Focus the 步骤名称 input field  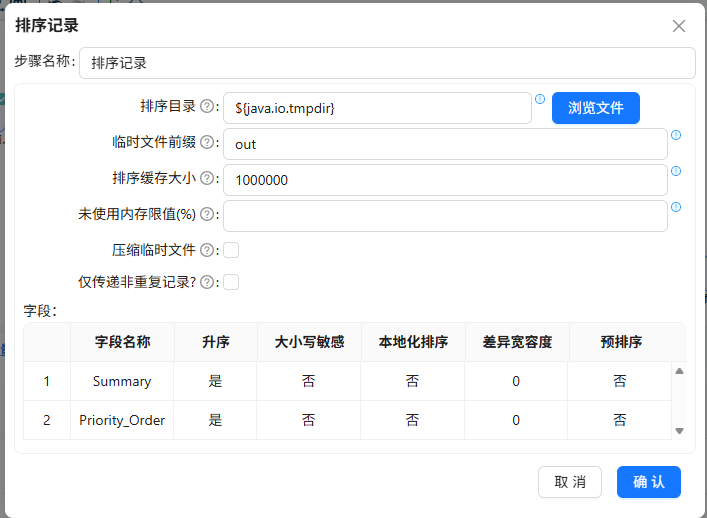(x=387, y=63)
